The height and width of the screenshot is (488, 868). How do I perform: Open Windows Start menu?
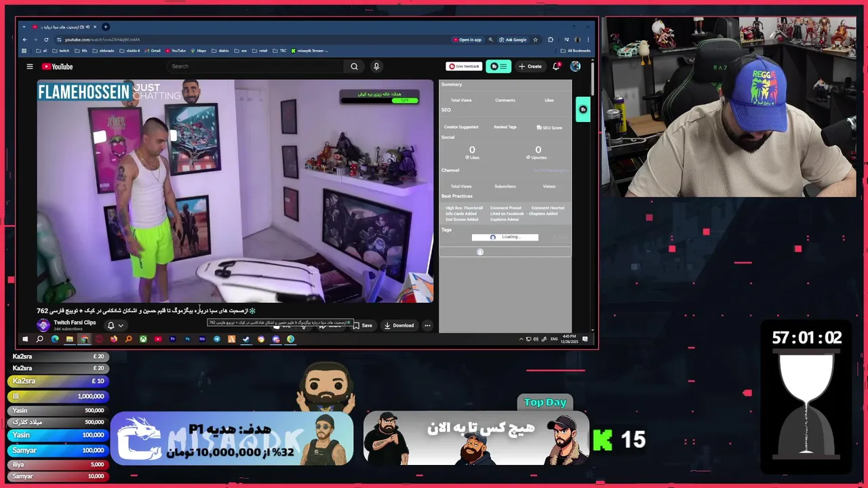pyautogui.click(x=25, y=339)
